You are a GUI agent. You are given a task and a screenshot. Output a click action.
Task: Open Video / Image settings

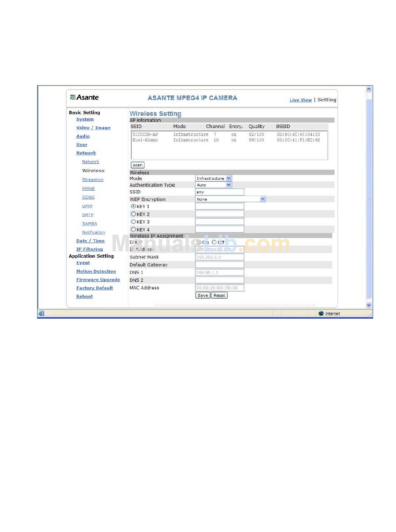(x=93, y=128)
